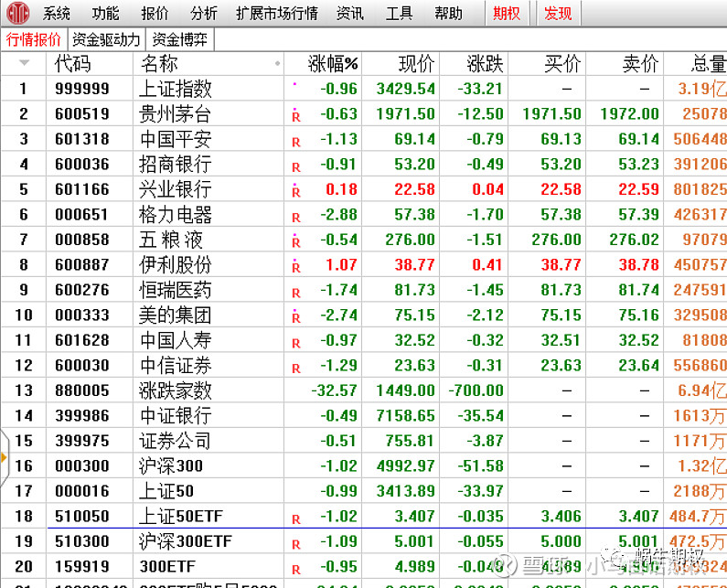Click the price 1971.50 in 现价 column
This screenshot has height=588, width=727.
point(406,114)
